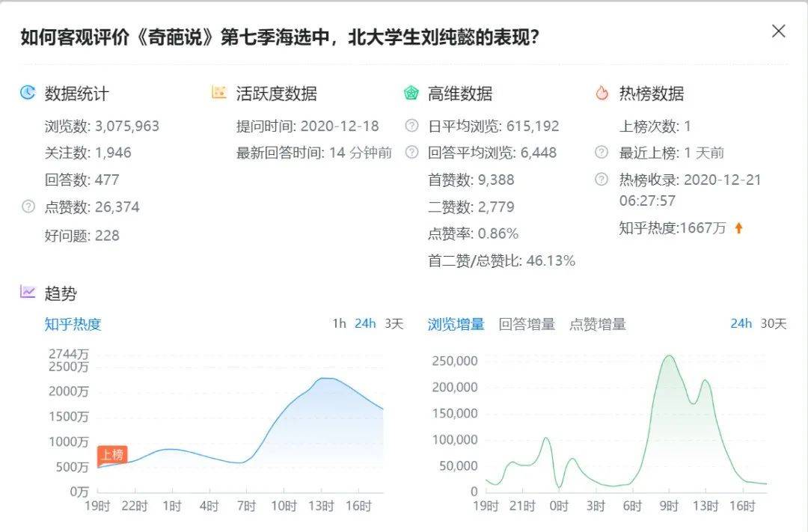
Task: Close the question statistics dialog
Action: click(x=778, y=31)
